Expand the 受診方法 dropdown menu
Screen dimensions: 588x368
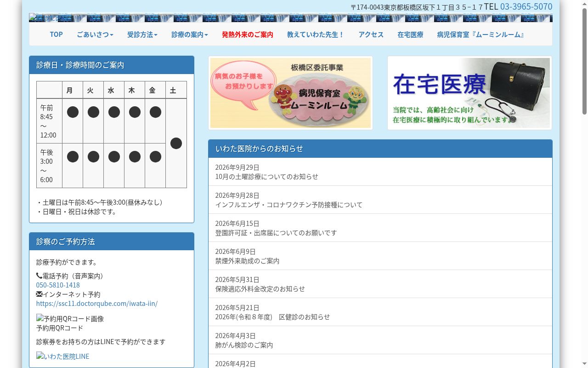(142, 34)
